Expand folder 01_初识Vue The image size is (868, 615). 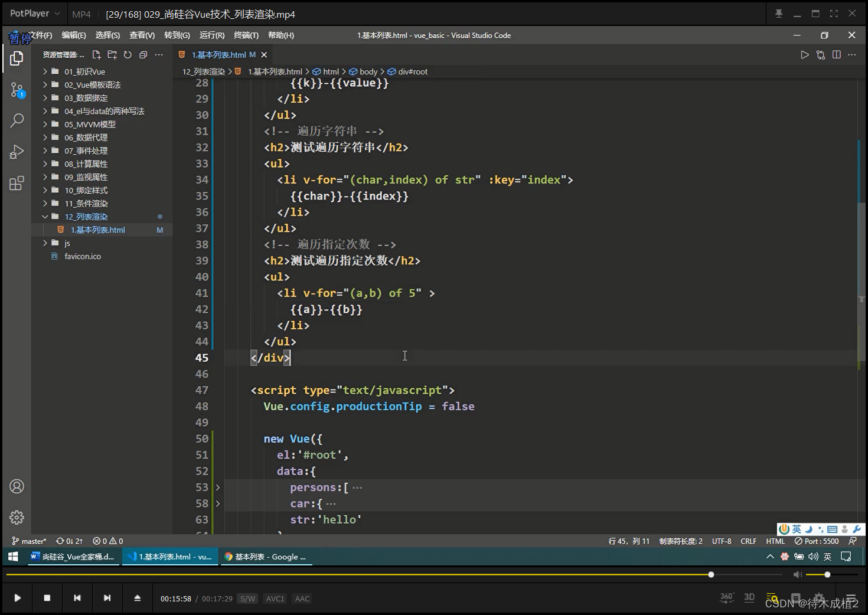click(85, 71)
